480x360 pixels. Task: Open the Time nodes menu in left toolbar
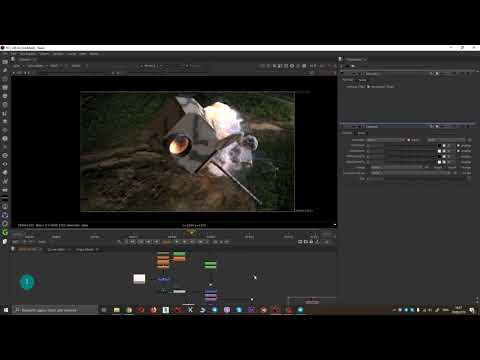click(5, 79)
